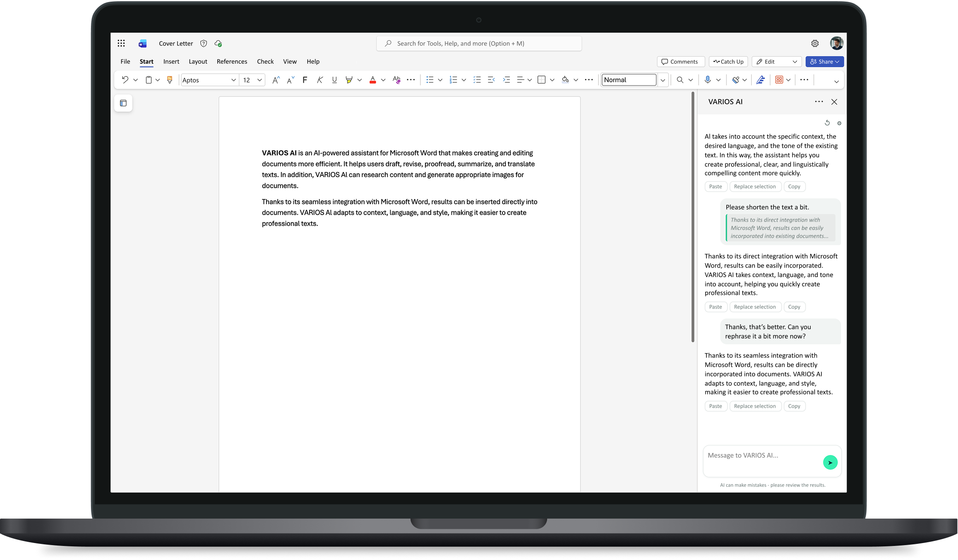The image size is (958, 560).
Task: Toggle italic formatting
Action: (x=319, y=80)
